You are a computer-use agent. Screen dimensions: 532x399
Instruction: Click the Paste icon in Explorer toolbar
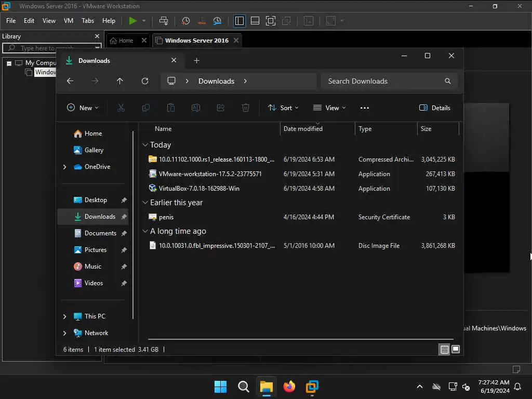[170, 108]
